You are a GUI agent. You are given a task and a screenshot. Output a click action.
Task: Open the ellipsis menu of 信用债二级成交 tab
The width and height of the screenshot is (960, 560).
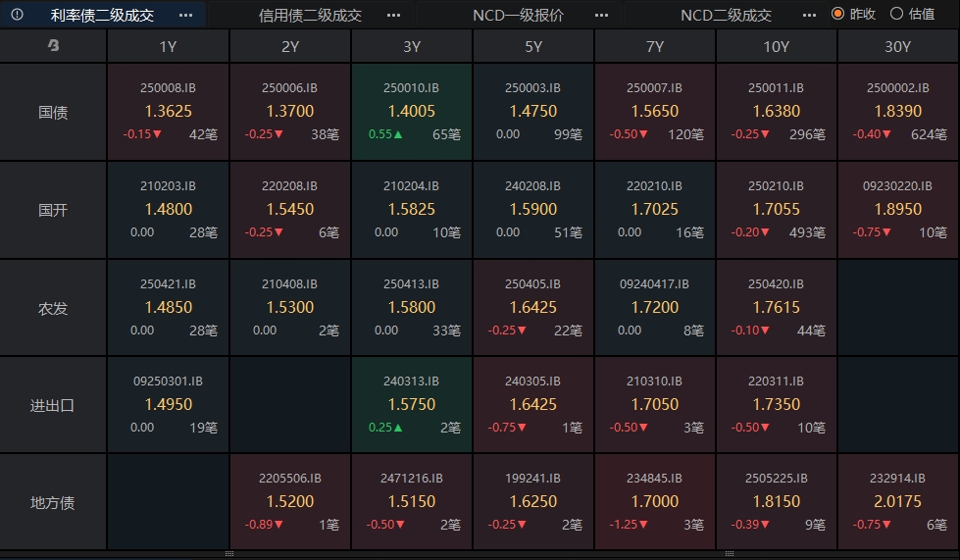(x=393, y=15)
